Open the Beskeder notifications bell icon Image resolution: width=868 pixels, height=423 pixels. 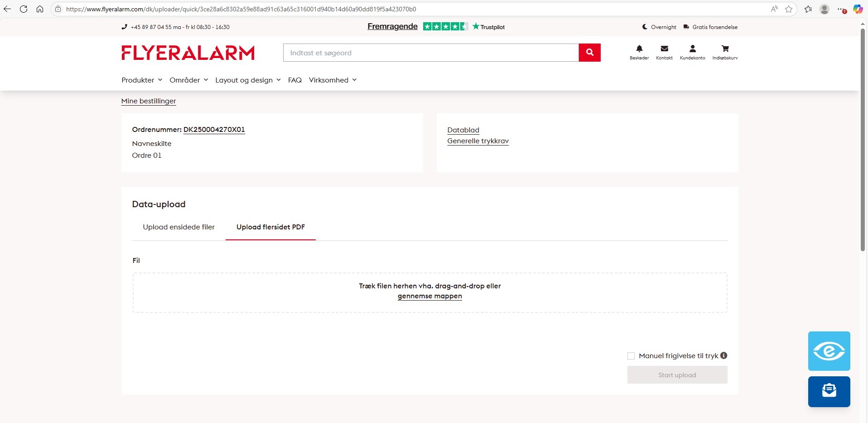[x=639, y=49]
